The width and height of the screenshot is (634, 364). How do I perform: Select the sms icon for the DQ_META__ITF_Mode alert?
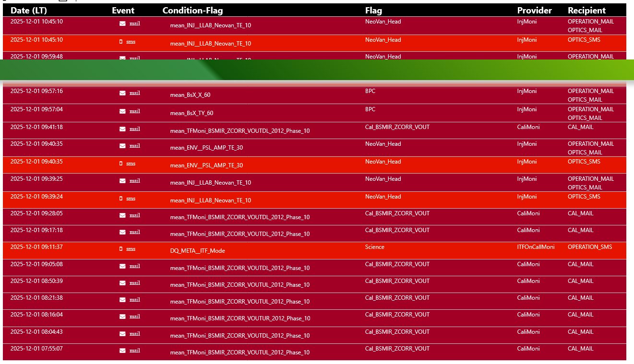tap(121, 249)
